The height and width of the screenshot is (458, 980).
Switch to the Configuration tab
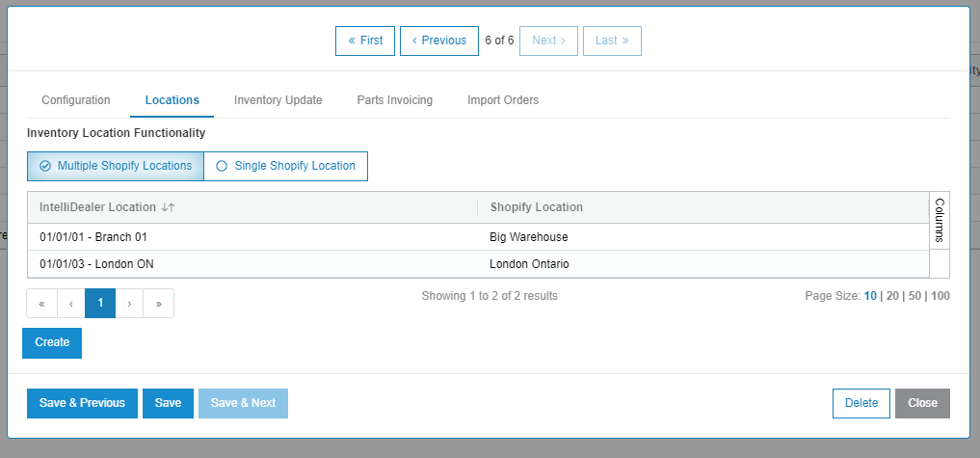[76, 100]
